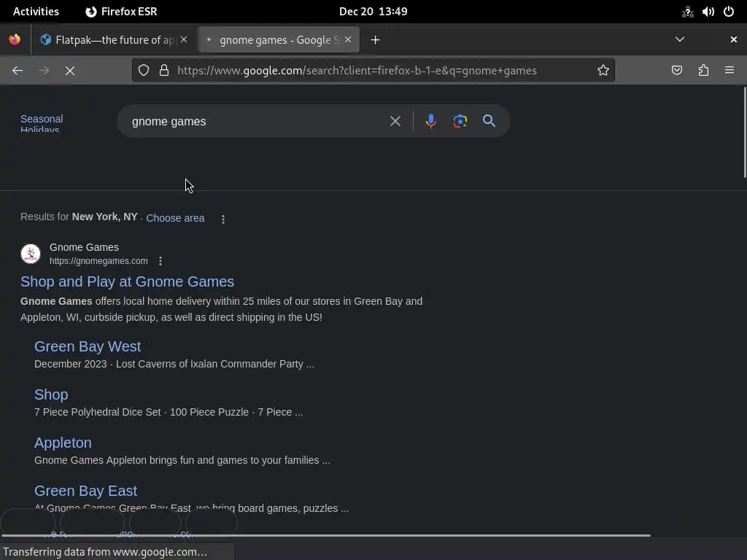Open Firefox View pinned icon
This screenshot has height=560, width=747.
coord(15,39)
